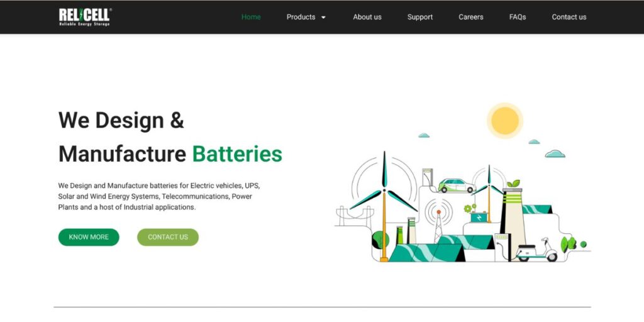
Task: Click the green CONTACT US button
Action: (x=168, y=237)
